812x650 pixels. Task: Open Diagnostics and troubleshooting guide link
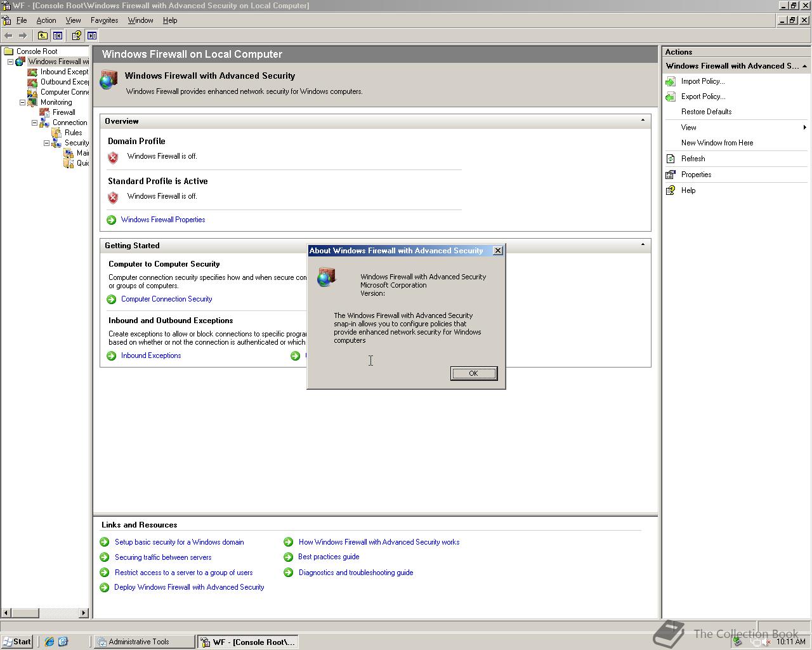coord(356,573)
